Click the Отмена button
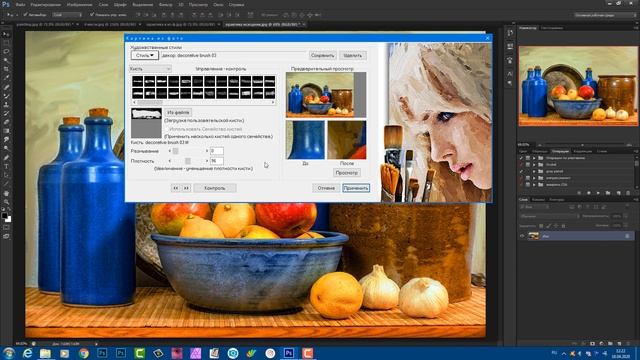640x360 pixels. 326,188
